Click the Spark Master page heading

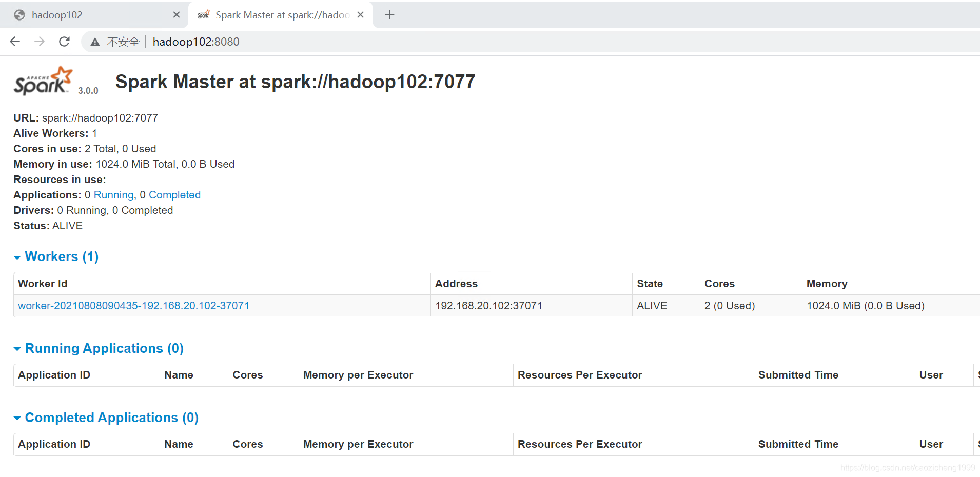[x=296, y=82]
